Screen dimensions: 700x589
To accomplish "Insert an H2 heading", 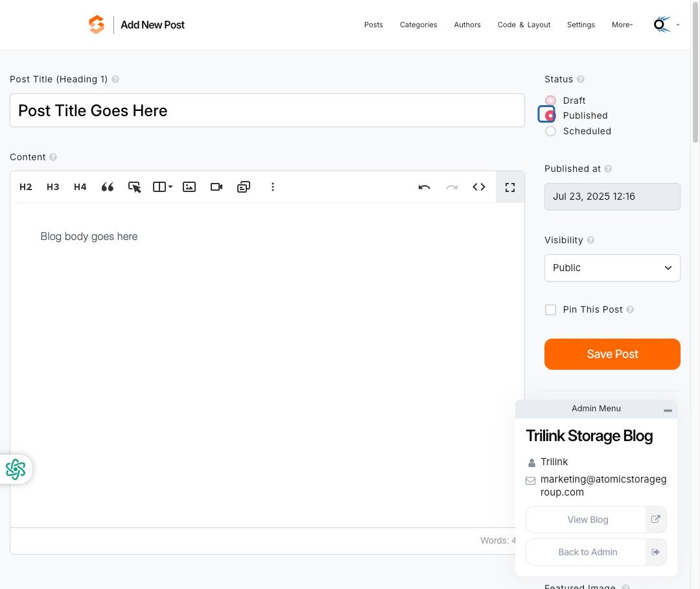I will click(x=25, y=187).
